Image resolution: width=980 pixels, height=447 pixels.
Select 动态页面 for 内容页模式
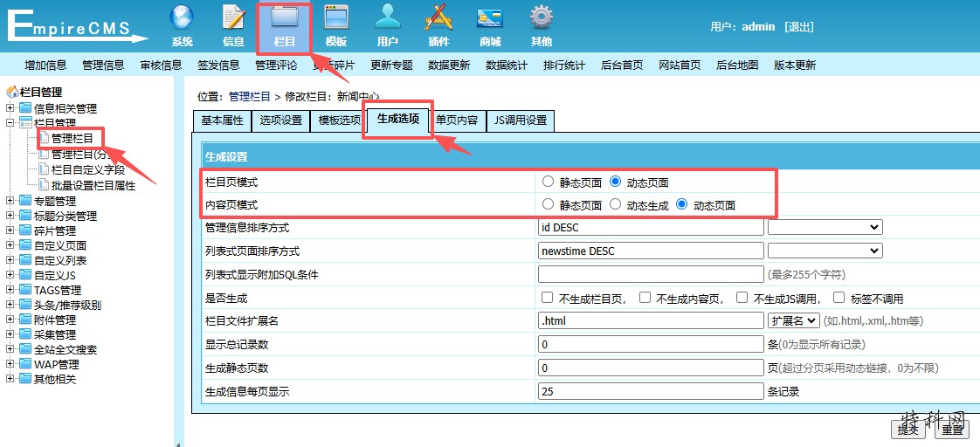682,203
